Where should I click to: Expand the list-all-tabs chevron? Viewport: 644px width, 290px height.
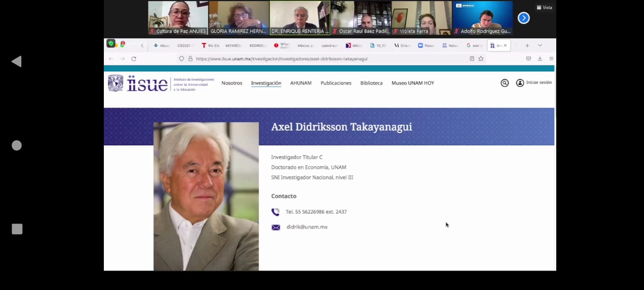(540, 46)
